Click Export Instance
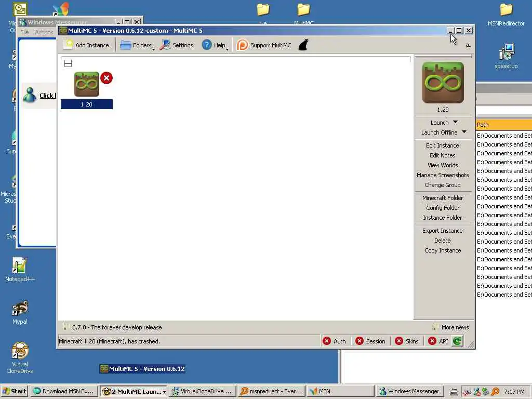 coord(443,231)
